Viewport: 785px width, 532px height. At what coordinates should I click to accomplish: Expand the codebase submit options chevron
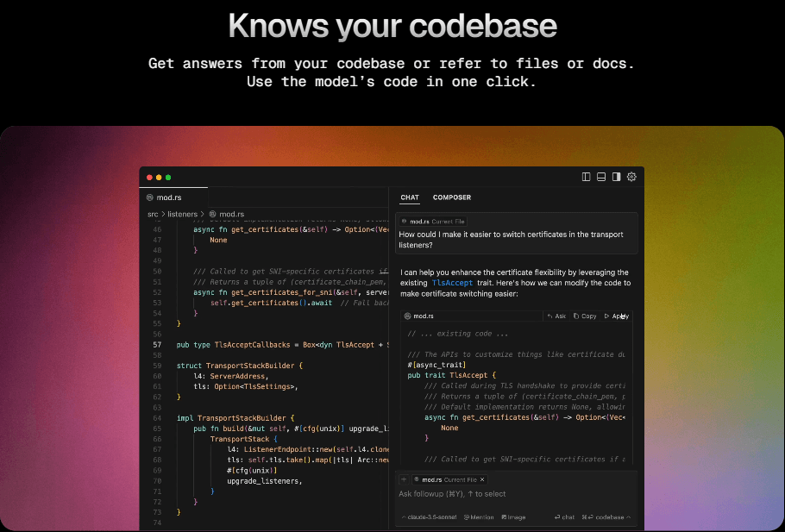coord(629,517)
